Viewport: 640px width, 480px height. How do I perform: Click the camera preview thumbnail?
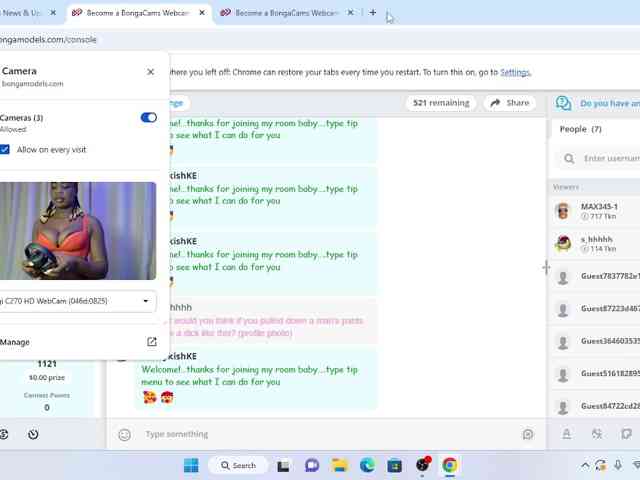coord(78,231)
